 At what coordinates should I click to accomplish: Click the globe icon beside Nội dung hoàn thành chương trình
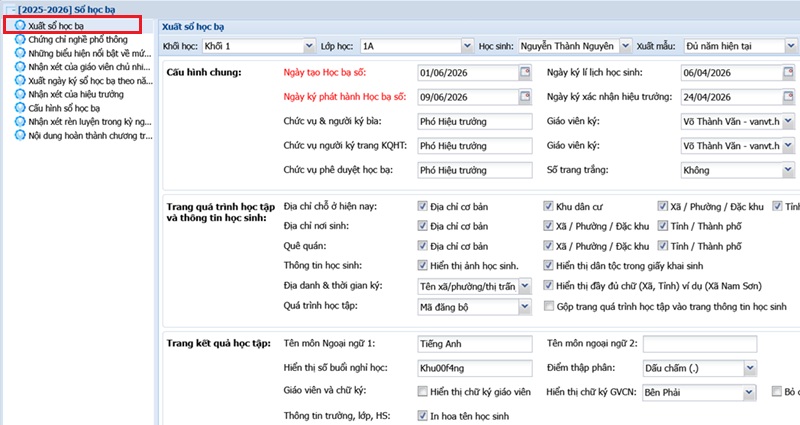(20, 135)
